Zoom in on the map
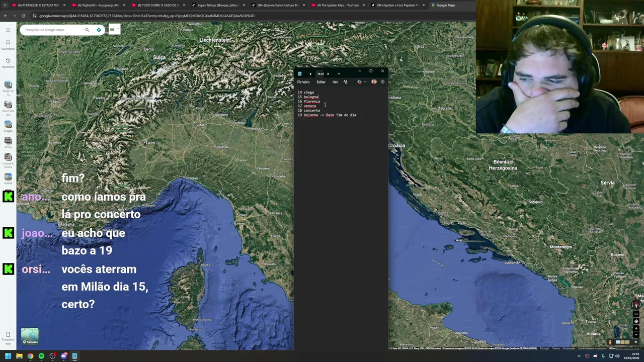 click(636, 328)
